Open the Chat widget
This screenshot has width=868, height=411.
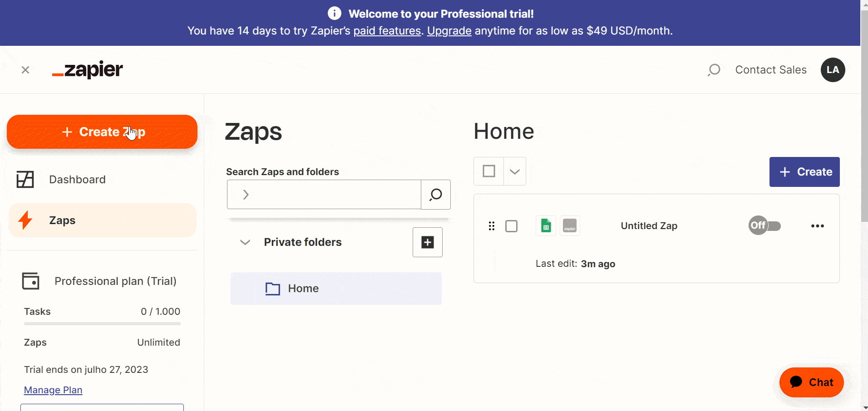pyautogui.click(x=811, y=382)
